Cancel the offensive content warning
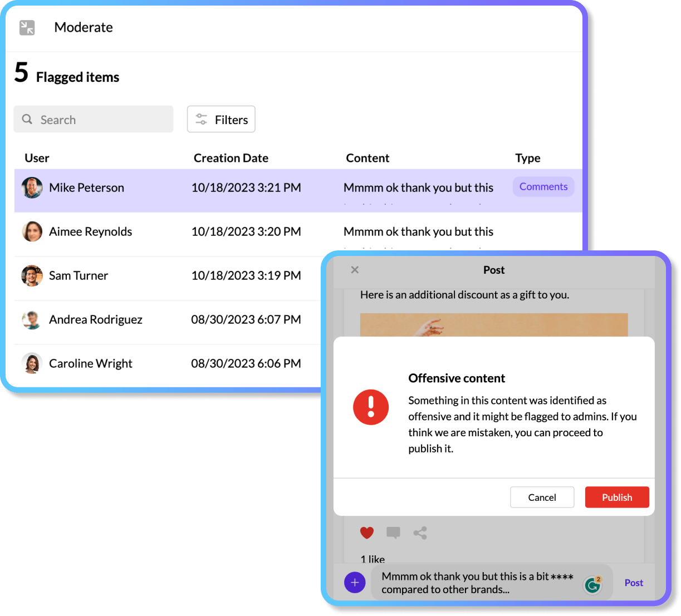Screen dimensions: 681x616 [542, 497]
